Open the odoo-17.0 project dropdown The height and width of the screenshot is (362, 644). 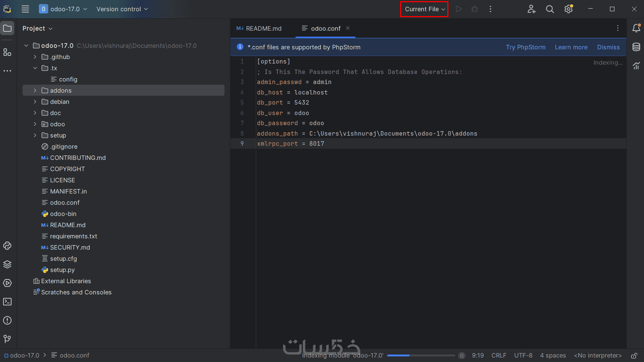[63, 9]
